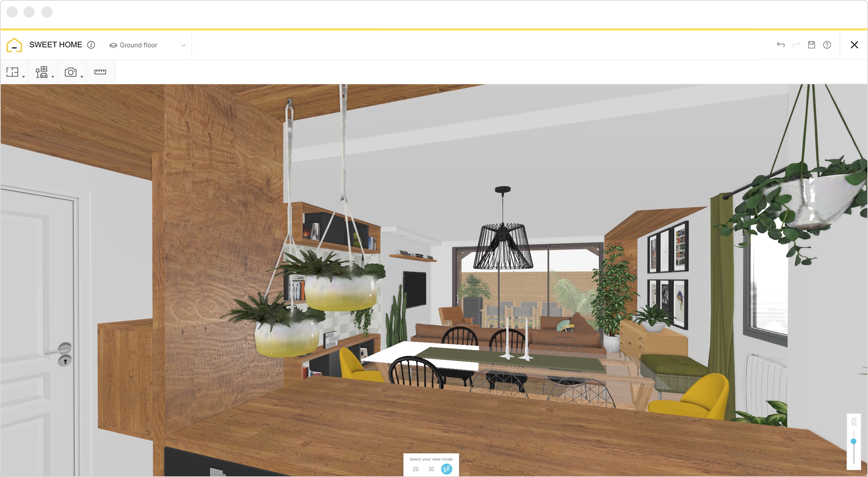This screenshot has width=868, height=477.
Task: Click the measurement/ruler tool icon
Action: click(100, 72)
